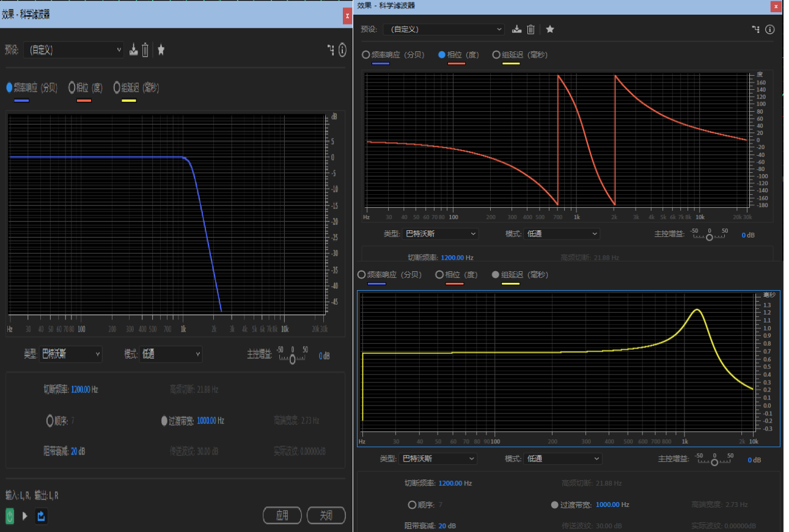Click the blue loop/export icon beside play
The image size is (789, 532).
click(41, 516)
